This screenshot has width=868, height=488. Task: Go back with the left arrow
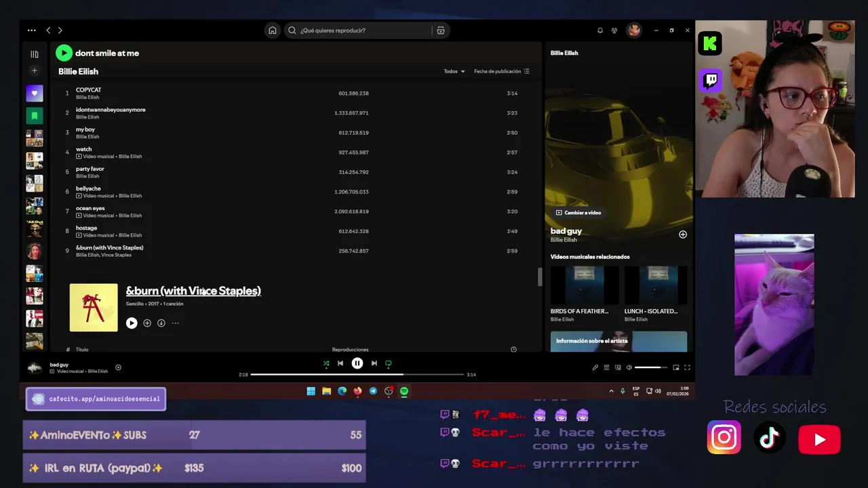tap(48, 30)
